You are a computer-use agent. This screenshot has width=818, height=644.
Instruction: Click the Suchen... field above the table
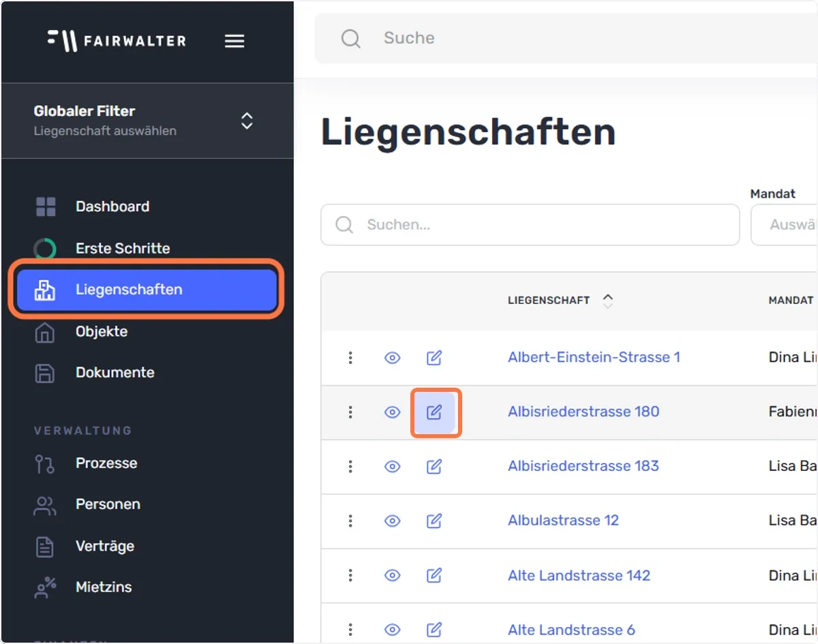[530, 225]
